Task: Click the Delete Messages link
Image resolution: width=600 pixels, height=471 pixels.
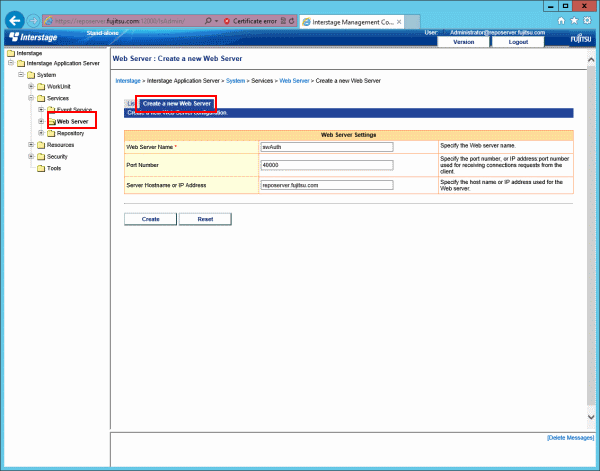Action: tap(570, 438)
